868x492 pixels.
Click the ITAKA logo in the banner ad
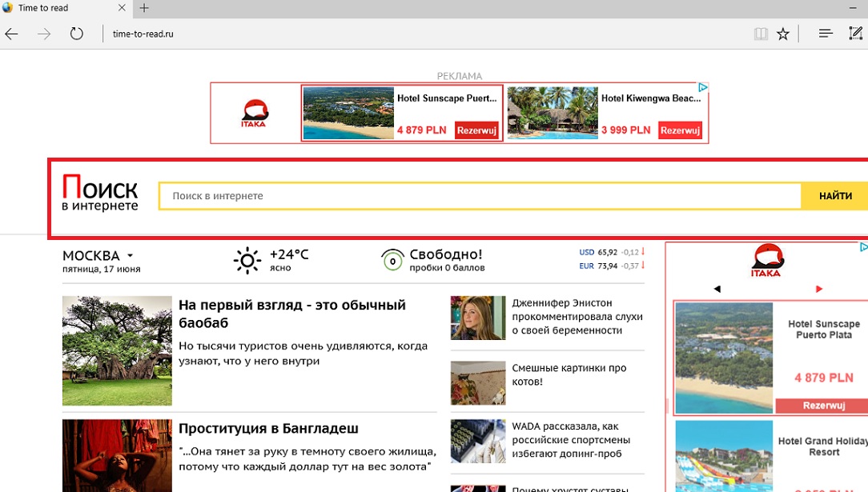point(254,112)
